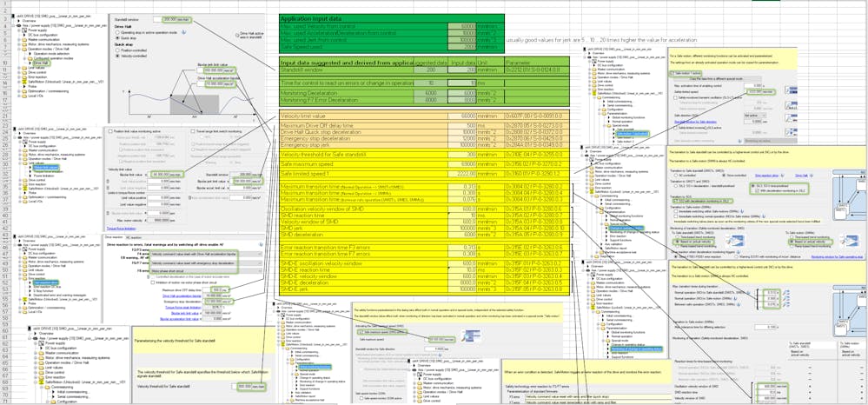Click the magnifier graphic beside Safe maximum speed
Viewport: 868px width, 405px height.
coord(471,335)
